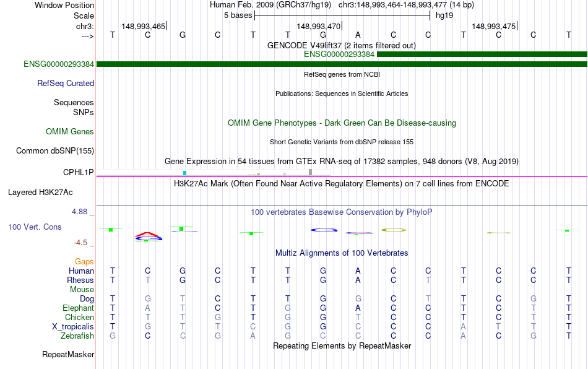Click the A base in reference sequence row

(x=358, y=35)
